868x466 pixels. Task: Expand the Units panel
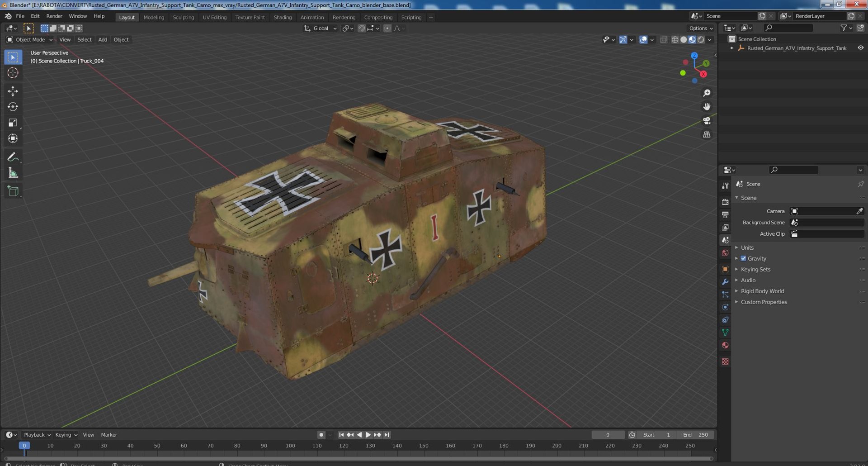coord(747,247)
